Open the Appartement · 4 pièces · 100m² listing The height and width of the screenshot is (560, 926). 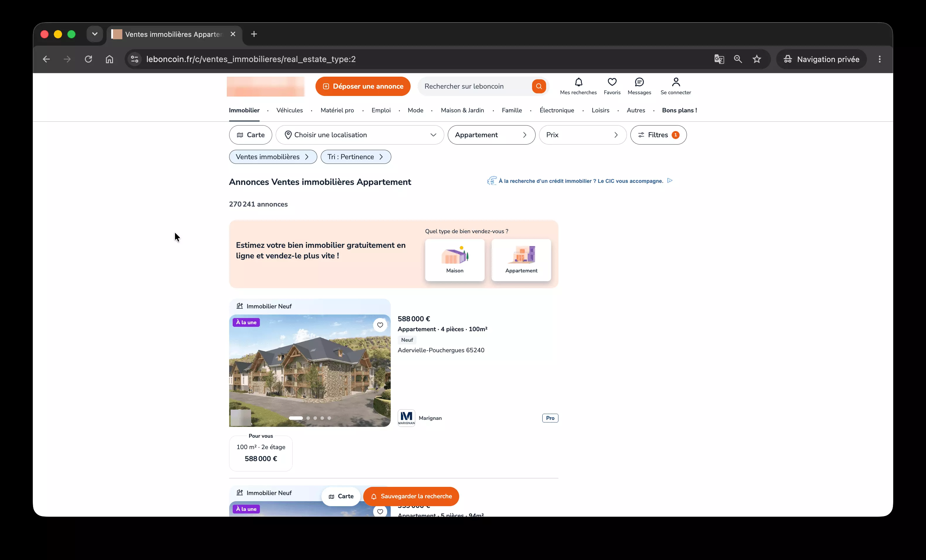tap(442, 329)
